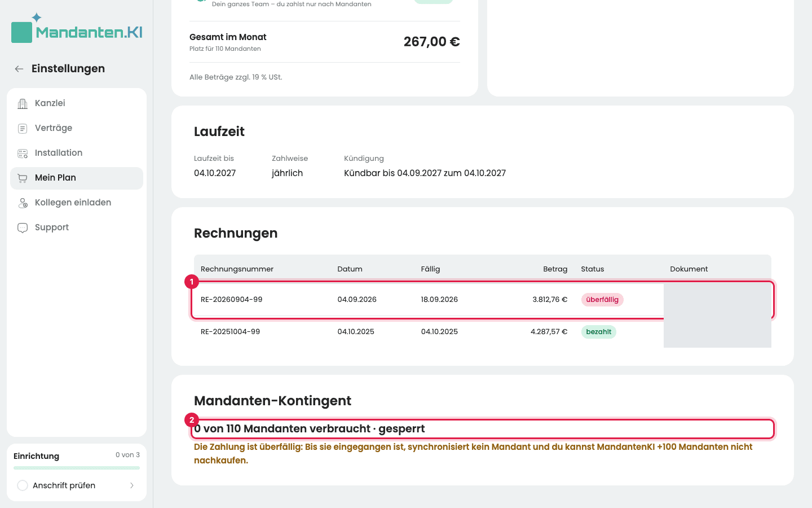Click the Status column header
This screenshot has height=508, width=812.
pyautogui.click(x=593, y=269)
